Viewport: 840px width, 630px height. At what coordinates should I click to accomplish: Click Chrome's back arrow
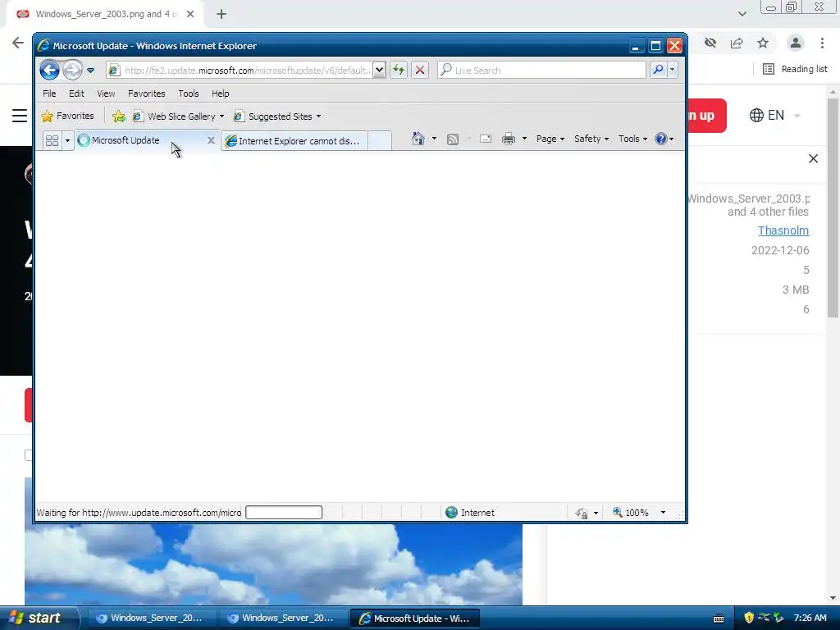(x=18, y=43)
